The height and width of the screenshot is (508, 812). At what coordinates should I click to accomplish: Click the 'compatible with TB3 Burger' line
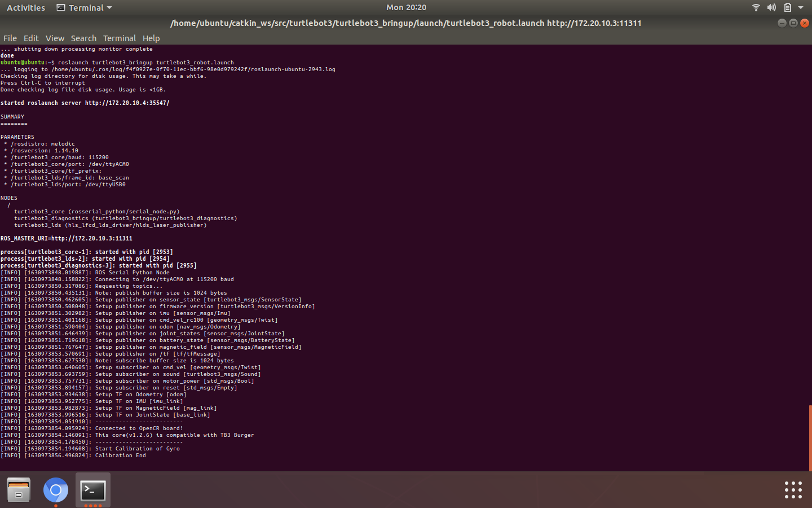tap(127, 435)
